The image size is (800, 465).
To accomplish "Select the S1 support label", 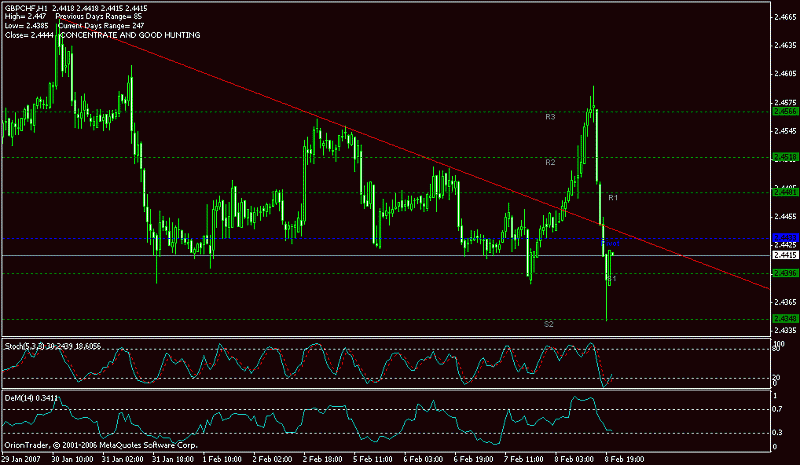I will click(611, 279).
